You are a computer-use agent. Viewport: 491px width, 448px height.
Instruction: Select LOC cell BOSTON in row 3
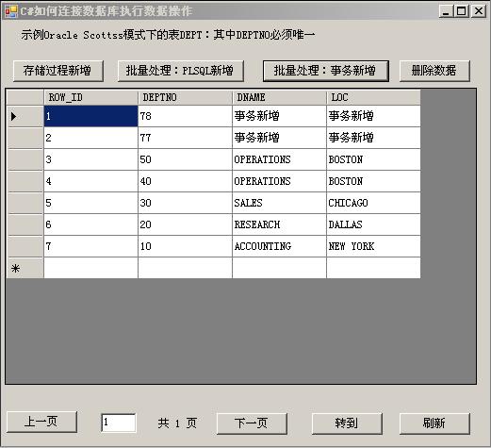(x=373, y=159)
